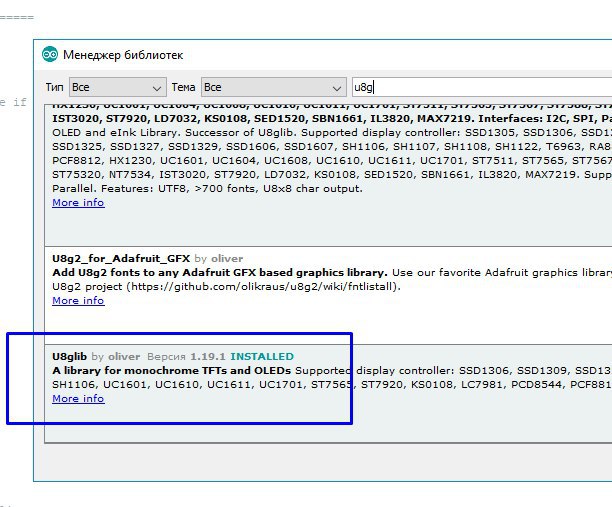Open More info link for U8glib
The image size is (612, 507).
[78, 398]
